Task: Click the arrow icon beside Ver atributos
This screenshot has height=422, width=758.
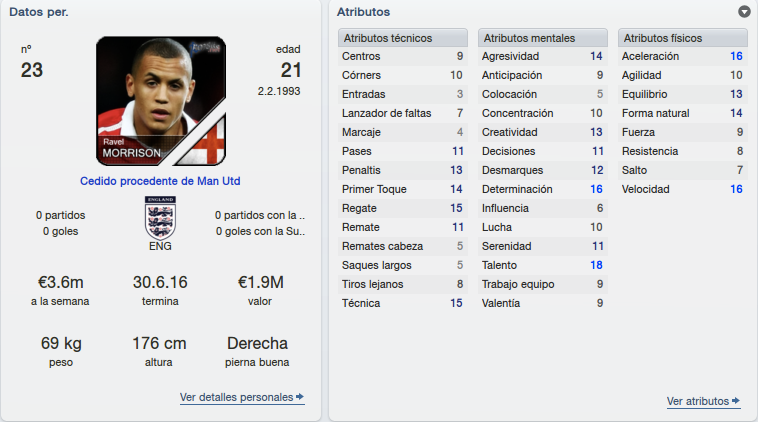Action: tap(736, 401)
